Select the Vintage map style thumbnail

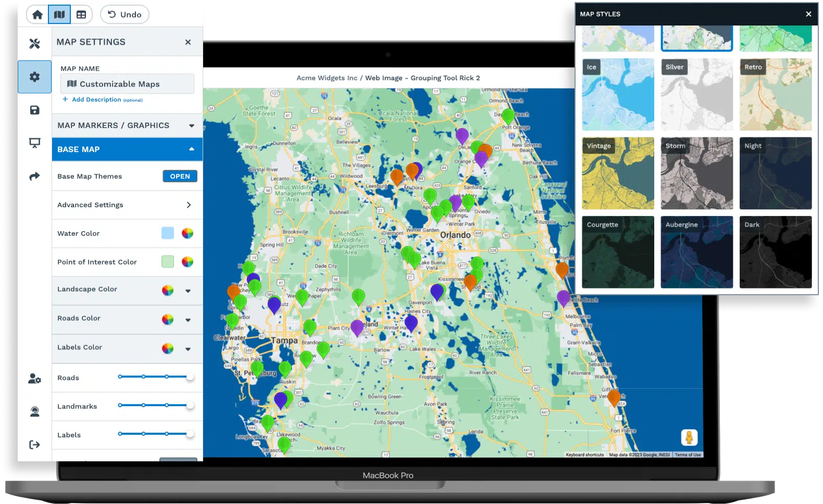[618, 173]
